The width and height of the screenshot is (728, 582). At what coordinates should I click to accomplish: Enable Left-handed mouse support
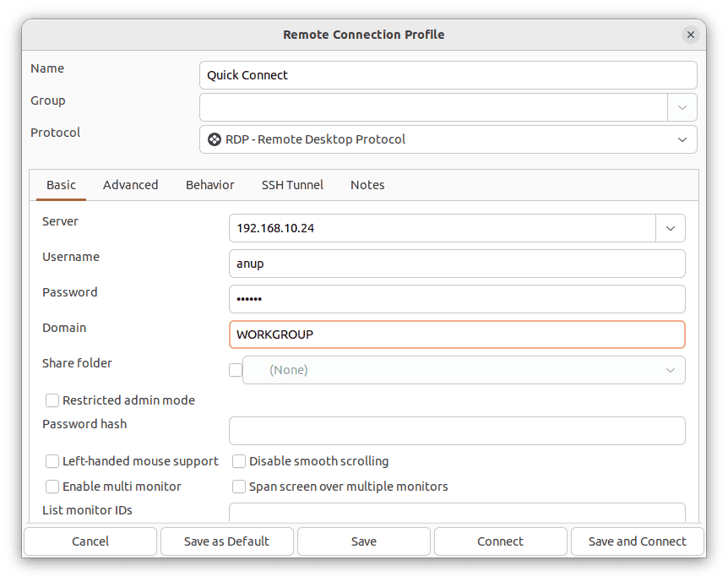[52, 461]
